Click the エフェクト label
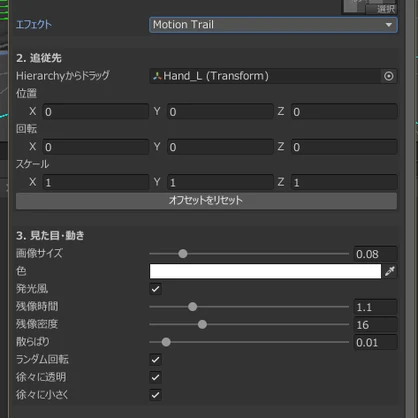This screenshot has width=418, height=418. 34,25
